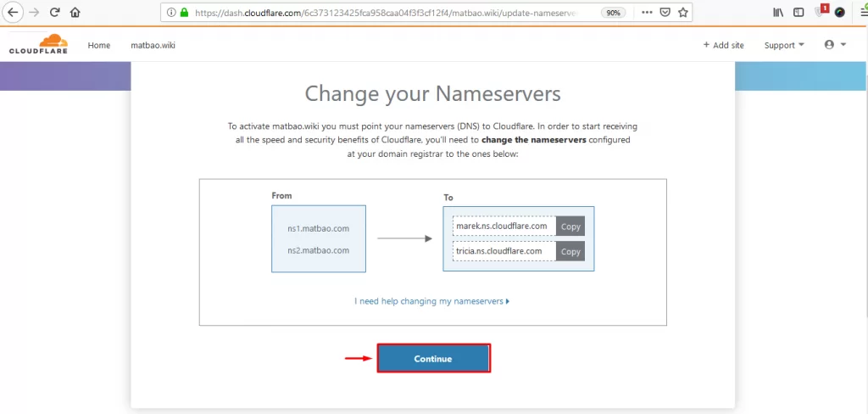Select the marek.ns.cloudflare.com field
The width and height of the screenshot is (868, 414).
point(504,227)
